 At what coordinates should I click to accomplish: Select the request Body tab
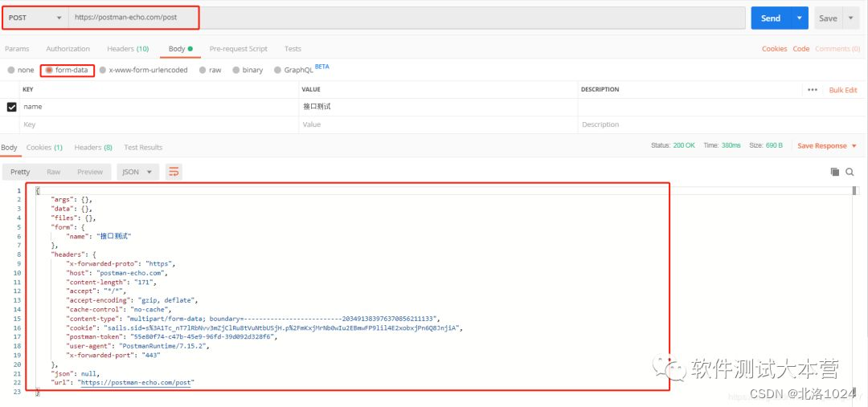pyautogui.click(x=181, y=49)
